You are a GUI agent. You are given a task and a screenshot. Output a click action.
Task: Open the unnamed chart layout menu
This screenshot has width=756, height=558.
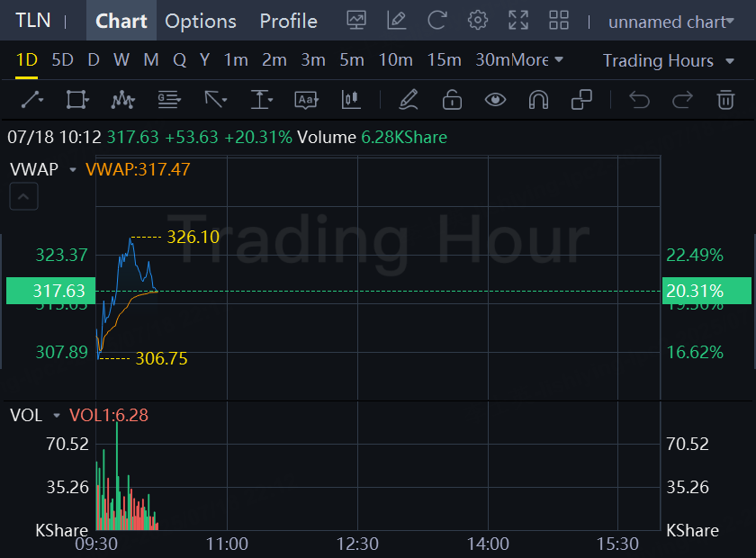pos(670,22)
